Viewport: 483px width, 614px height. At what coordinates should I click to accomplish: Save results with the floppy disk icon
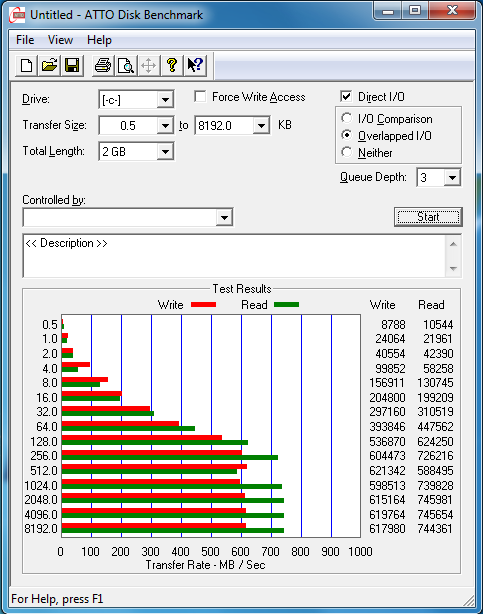(x=72, y=65)
